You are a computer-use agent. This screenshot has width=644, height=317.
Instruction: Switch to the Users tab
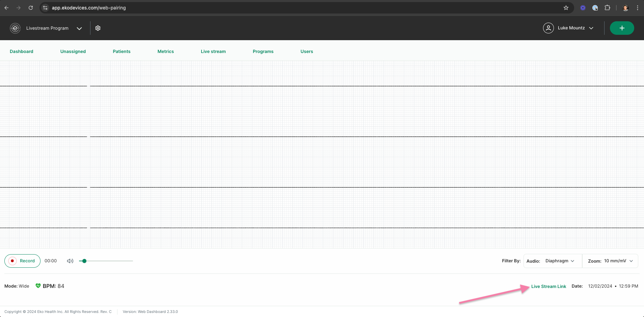[x=307, y=51]
